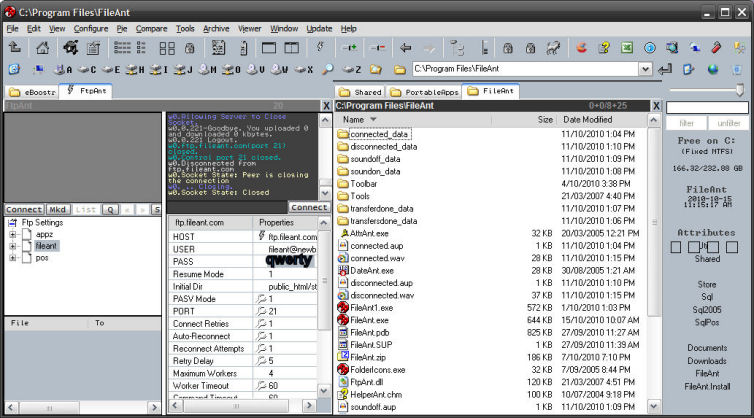754x418 pixels.
Task: Tick the rightmost Attributes checkbox
Action: pos(732,247)
